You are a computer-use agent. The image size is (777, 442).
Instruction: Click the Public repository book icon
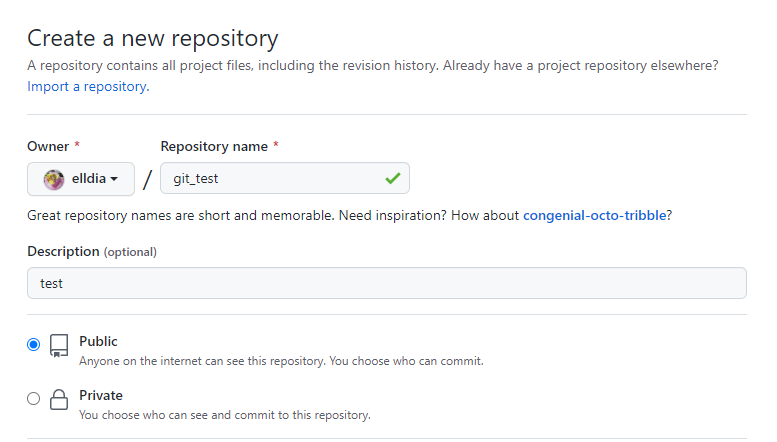click(x=59, y=346)
